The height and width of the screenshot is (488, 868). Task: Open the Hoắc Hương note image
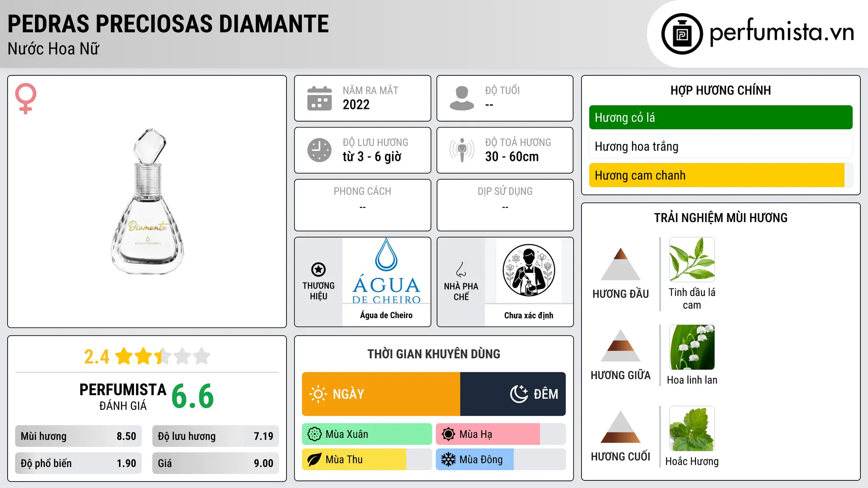point(692,428)
